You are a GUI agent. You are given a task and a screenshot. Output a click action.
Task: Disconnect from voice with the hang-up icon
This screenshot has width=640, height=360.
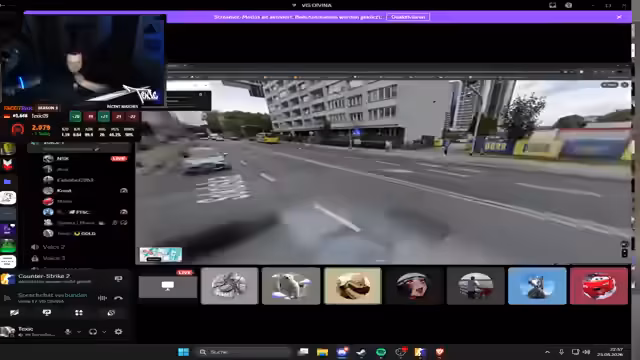118,298
